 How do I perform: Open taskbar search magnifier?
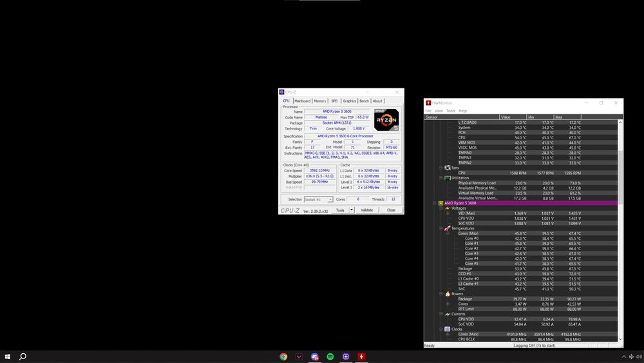coord(23,357)
